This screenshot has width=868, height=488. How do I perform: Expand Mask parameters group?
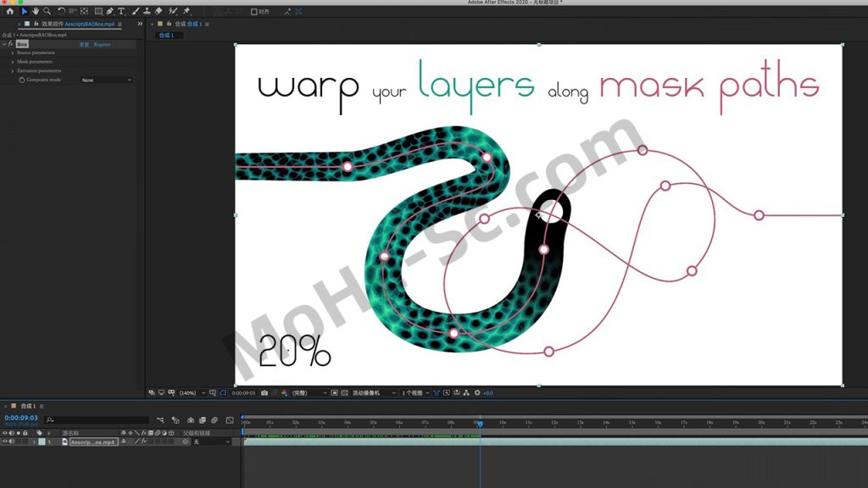pos(12,62)
